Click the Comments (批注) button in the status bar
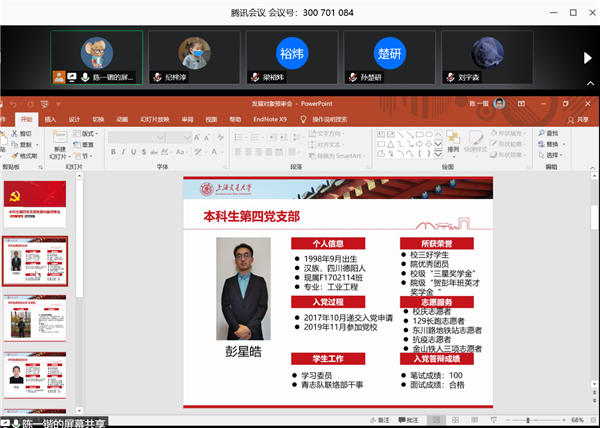 pyautogui.click(x=413, y=421)
